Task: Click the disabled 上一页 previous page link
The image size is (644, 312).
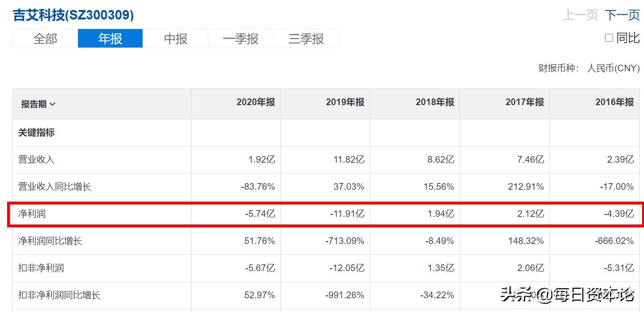Action: click(579, 15)
